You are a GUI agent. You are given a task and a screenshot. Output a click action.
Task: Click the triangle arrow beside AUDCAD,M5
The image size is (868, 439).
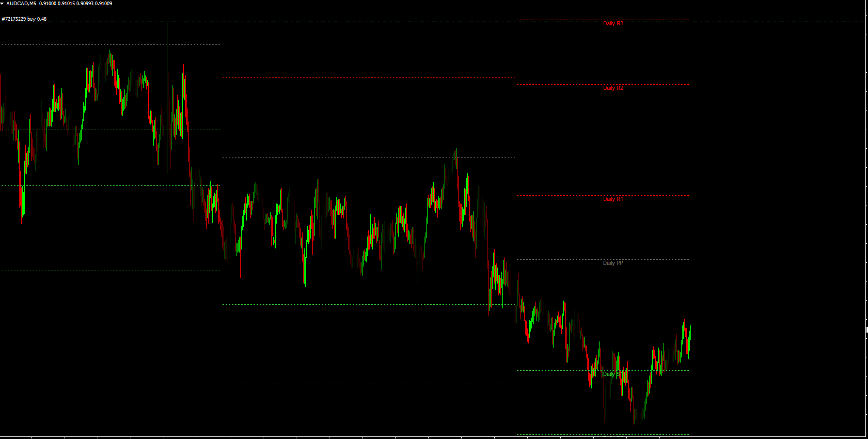click(x=2, y=4)
